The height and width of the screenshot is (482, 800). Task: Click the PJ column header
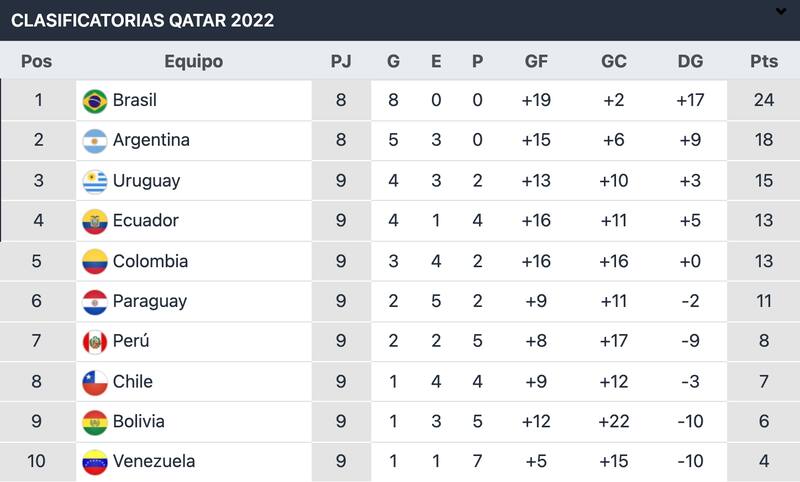pyautogui.click(x=341, y=61)
